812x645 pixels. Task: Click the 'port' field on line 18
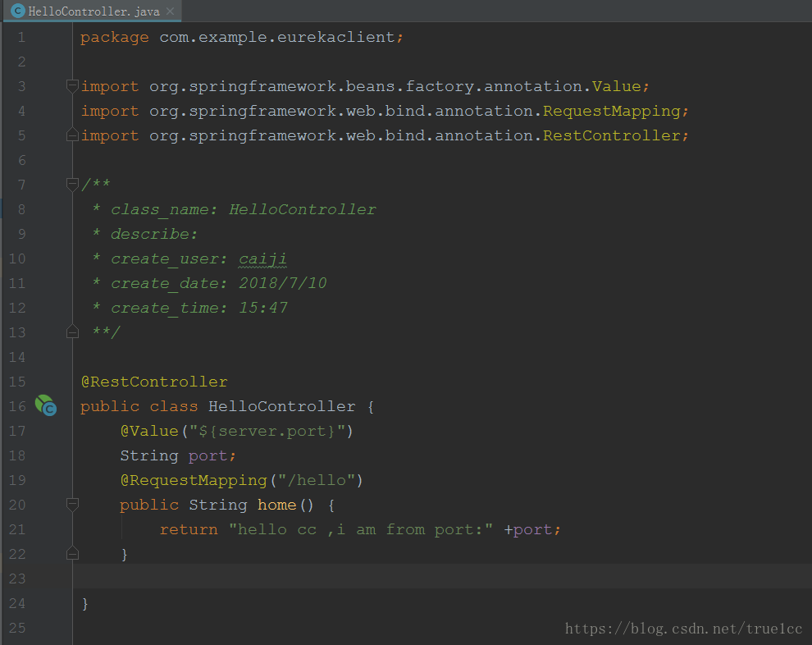click(208, 456)
